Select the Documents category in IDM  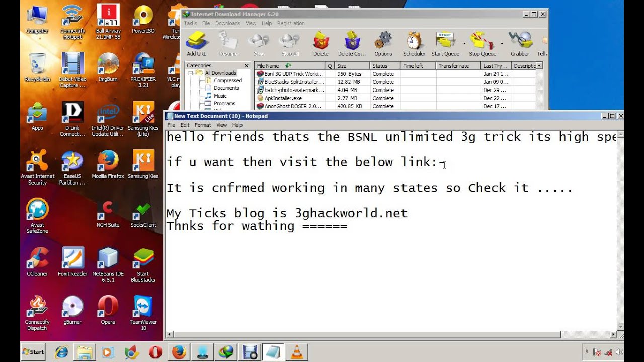tap(226, 88)
